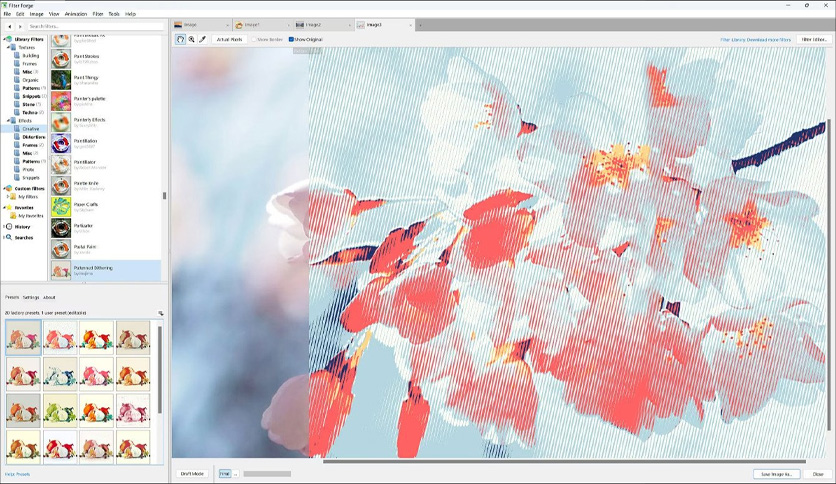Toggle the Show Border checkbox
836x484 pixels.
pyautogui.click(x=254, y=39)
